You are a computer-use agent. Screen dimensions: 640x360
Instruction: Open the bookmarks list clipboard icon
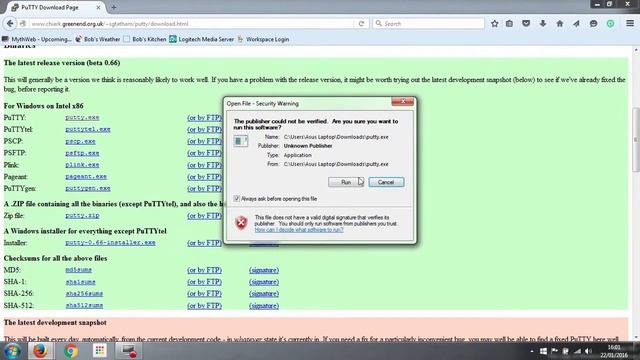[x=509, y=24]
